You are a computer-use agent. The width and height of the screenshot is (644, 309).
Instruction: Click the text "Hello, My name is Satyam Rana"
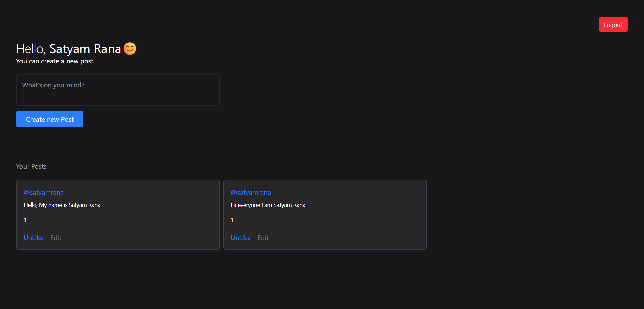click(x=62, y=205)
